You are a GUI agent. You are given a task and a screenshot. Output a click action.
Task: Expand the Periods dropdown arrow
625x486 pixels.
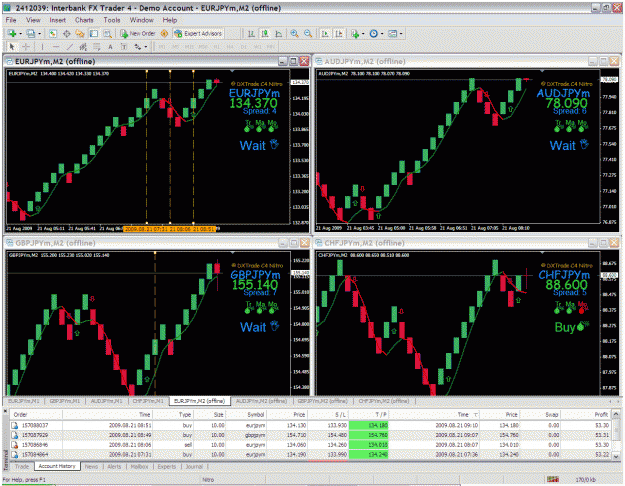tap(382, 34)
